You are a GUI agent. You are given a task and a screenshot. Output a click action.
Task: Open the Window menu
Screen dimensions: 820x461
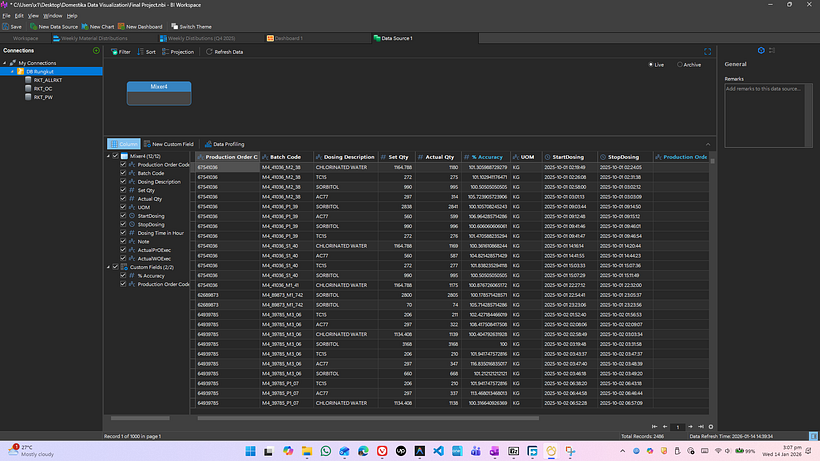pyautogui.click(x=52, y=16)
